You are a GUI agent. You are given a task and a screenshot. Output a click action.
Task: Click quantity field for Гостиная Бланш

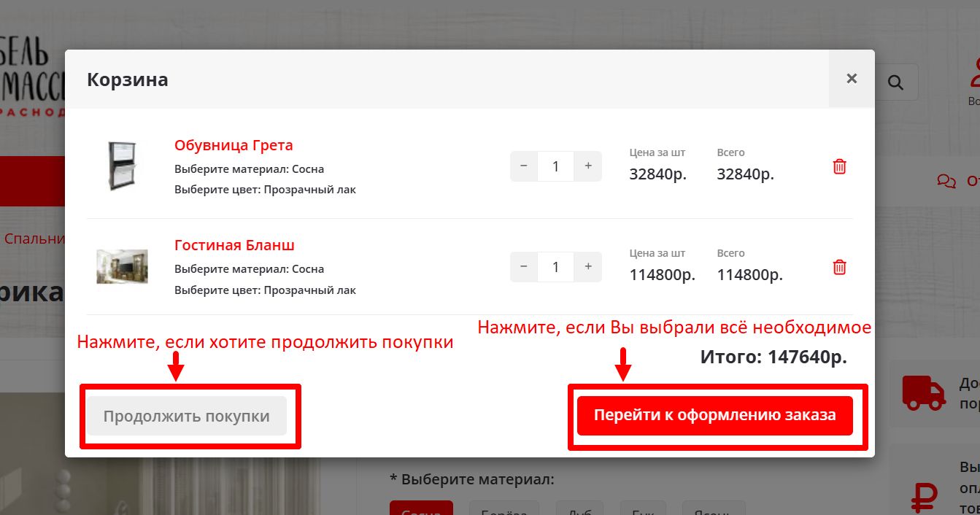[x=556, y=267]
